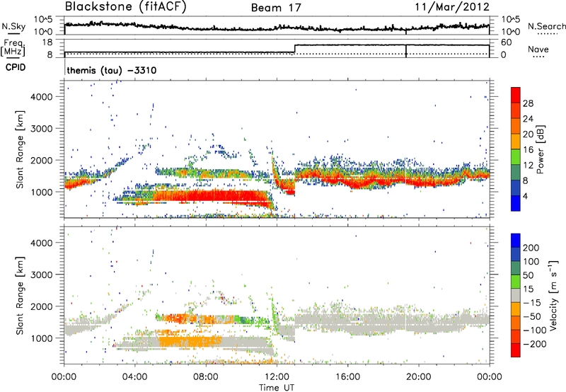Click the '60' right-axis value in frequency panel
Viewport: 566px width, 392px height.
point(507,42)
